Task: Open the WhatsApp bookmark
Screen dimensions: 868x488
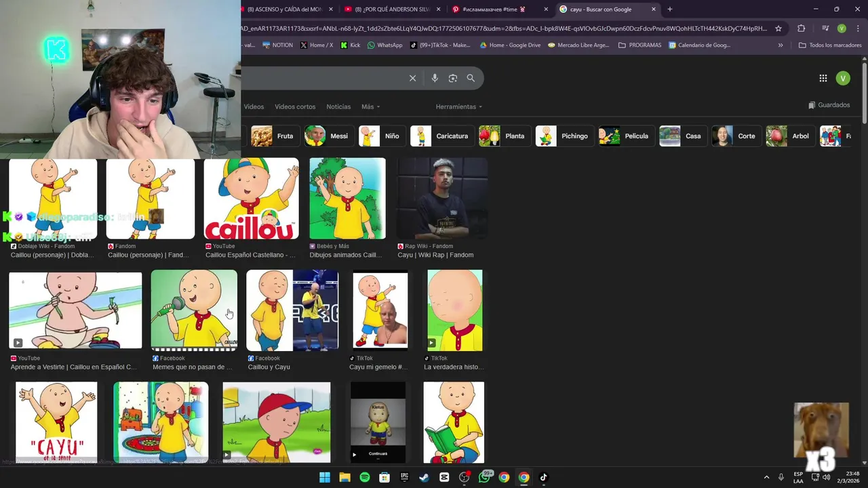Action: (384, 45)
